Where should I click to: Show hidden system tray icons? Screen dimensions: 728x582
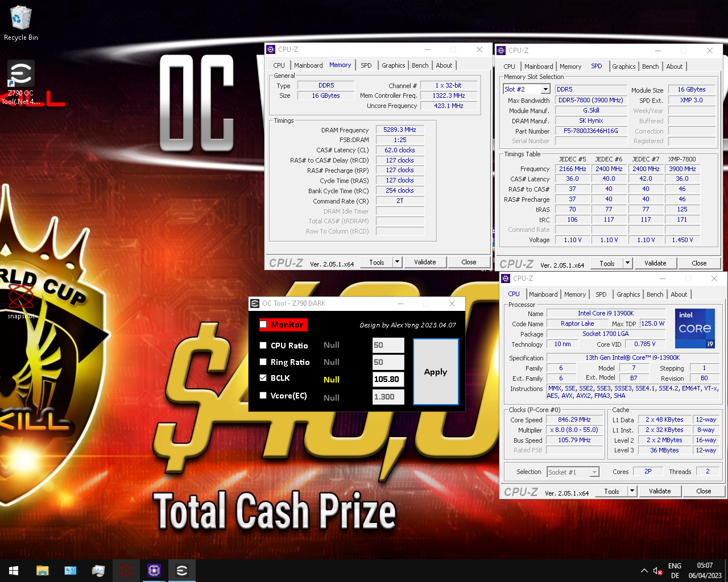(644, 571)
